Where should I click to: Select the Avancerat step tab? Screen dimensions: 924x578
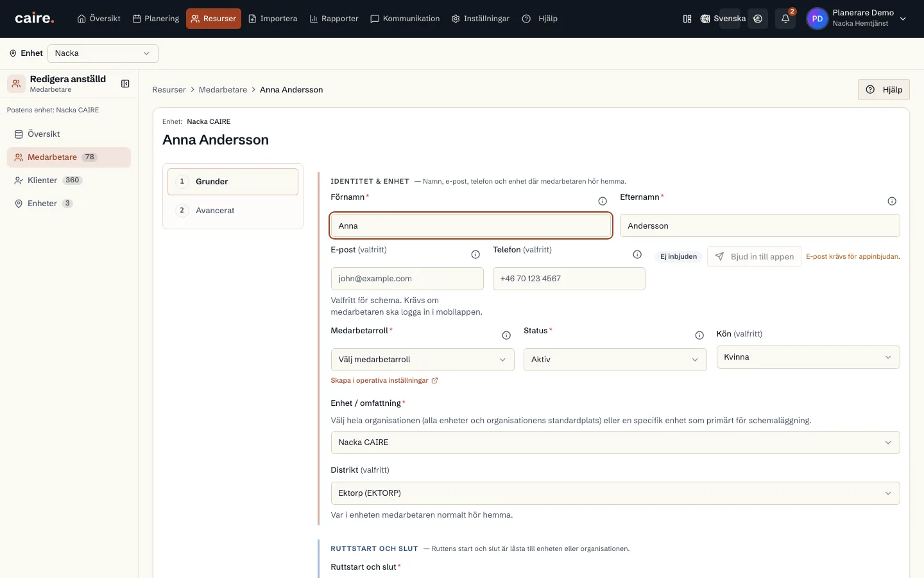pos(233,211)
